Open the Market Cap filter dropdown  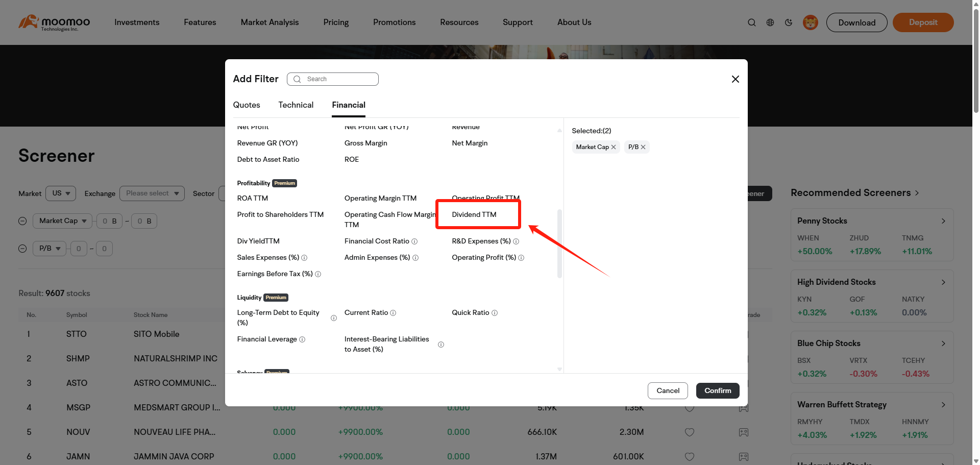[63, 221]
